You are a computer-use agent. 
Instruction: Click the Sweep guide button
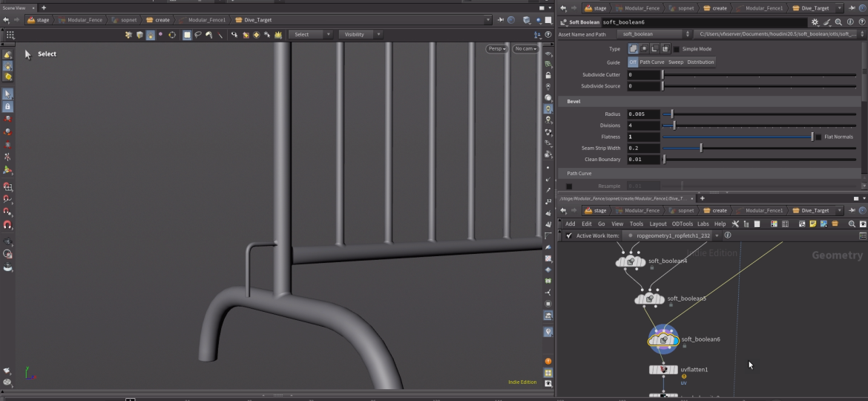click(x=675, y=62)
